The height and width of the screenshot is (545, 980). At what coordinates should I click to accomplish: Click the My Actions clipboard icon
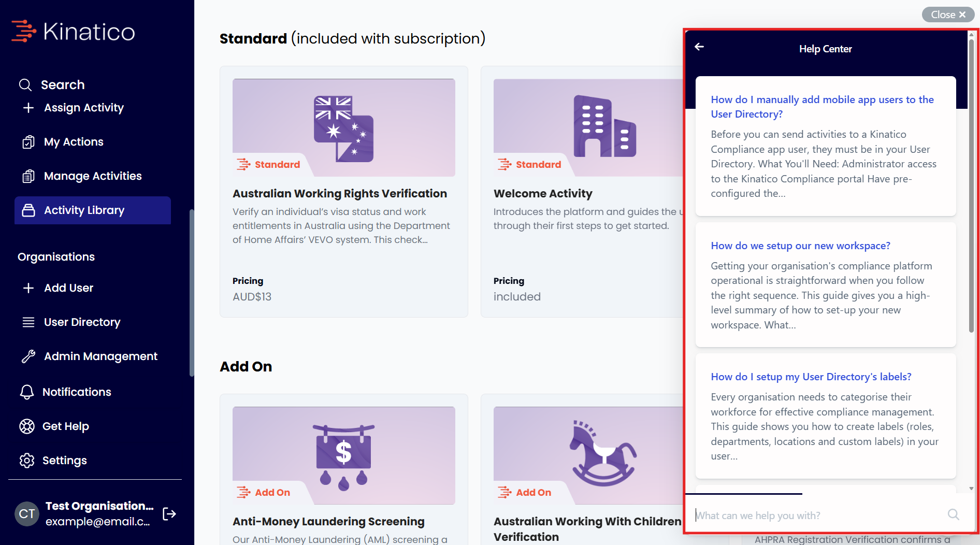pyautogui.click(x=28, y=142)
